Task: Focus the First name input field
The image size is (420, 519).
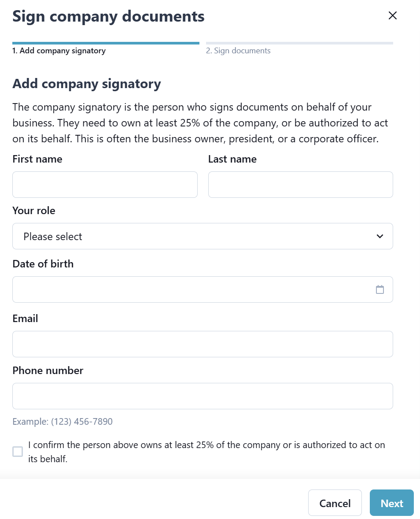Action: tap(105, 185)
